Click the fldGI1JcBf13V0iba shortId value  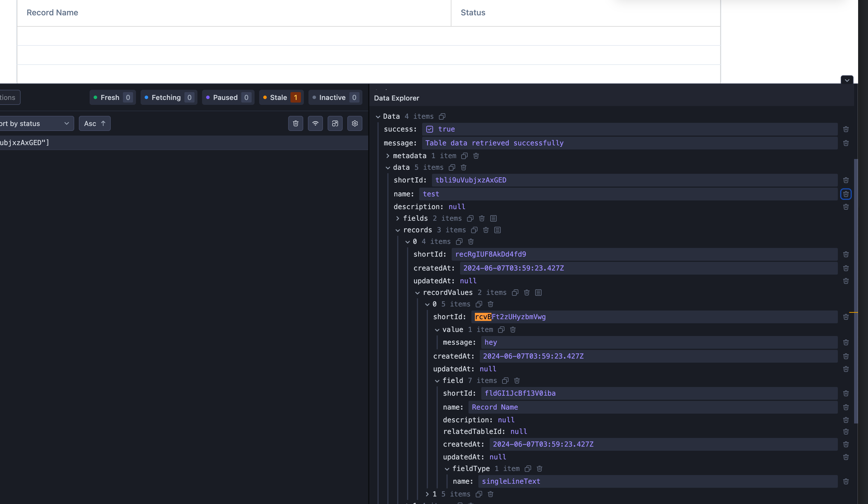pyautogui.click(x=659, y=394)
